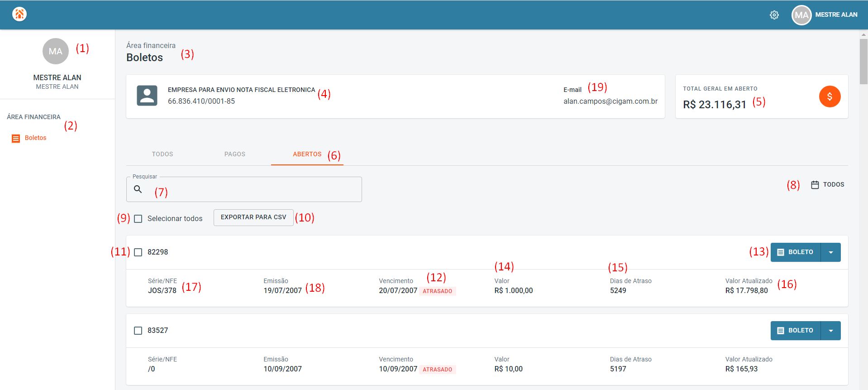Click the Dias de Atraso value 5249
This screenshot has height=390, width=868.
pyautogui.click(x=618, y=291)
